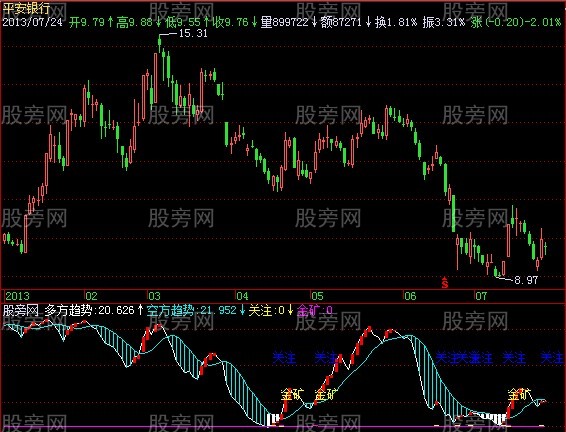This screenshot has height=432, width=566.
Task: Click the change value 涨(-0.20)-2.01%
Action: click(516, 22)
